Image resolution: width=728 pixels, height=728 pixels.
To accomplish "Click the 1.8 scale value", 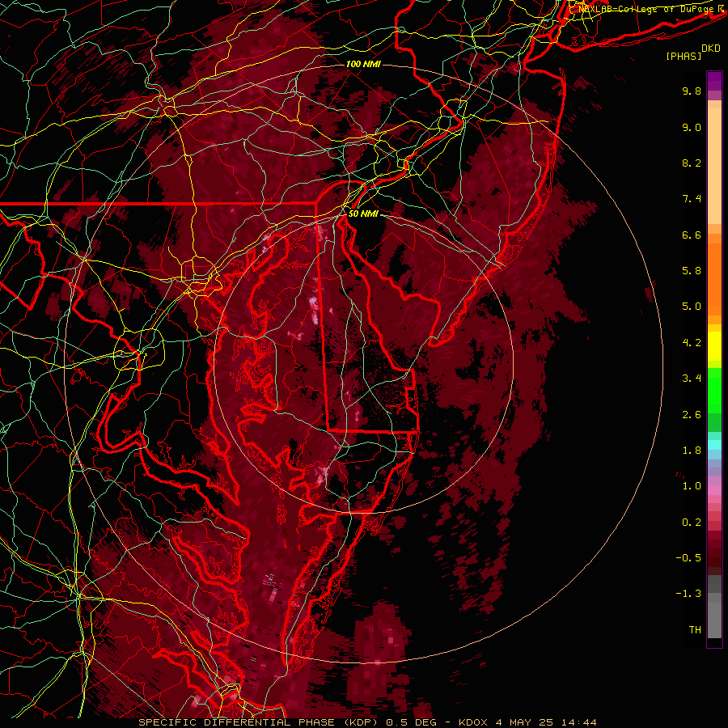I will [692, 451].
